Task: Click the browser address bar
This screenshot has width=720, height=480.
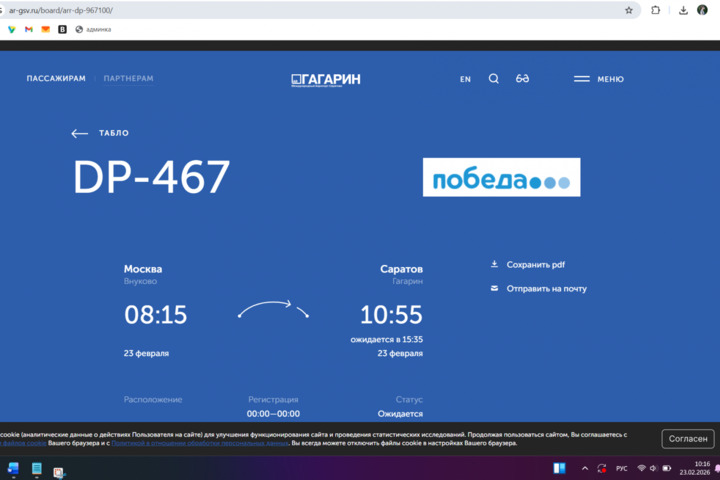Action: click(300, 10)
